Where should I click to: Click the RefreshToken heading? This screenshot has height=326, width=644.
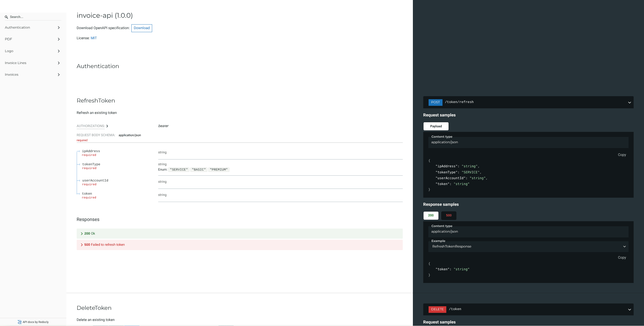tap(96, 101)
